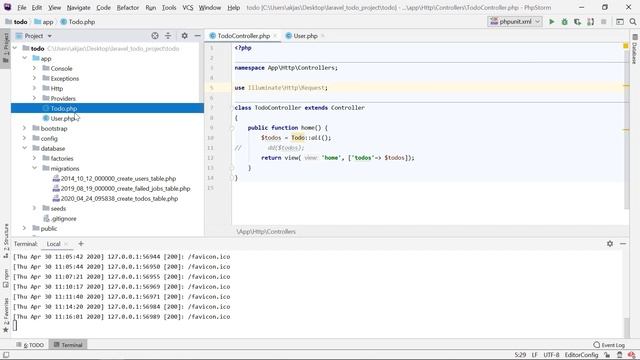Image resolution: width=640 pixels, height=360 pixels.
Task: Select Todo.php in project tree
Action: click(x=107, y=108)
